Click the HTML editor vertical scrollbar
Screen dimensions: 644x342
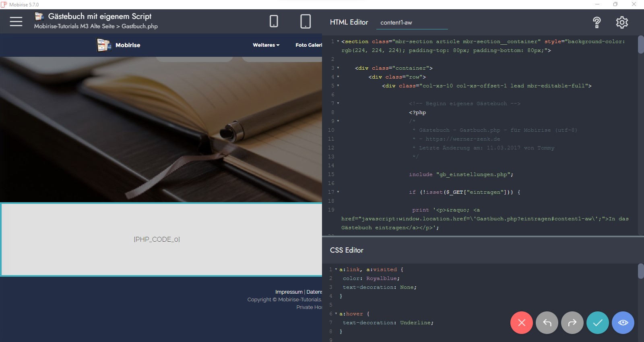(x=640, y=45)
